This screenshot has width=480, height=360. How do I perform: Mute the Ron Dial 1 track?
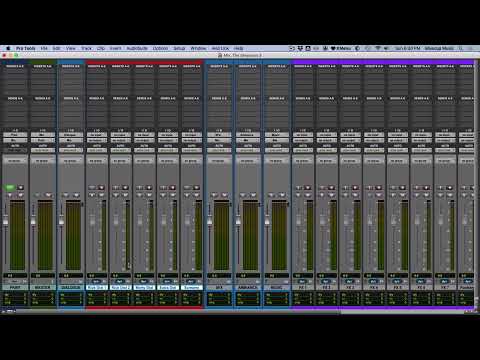point(101,195)
